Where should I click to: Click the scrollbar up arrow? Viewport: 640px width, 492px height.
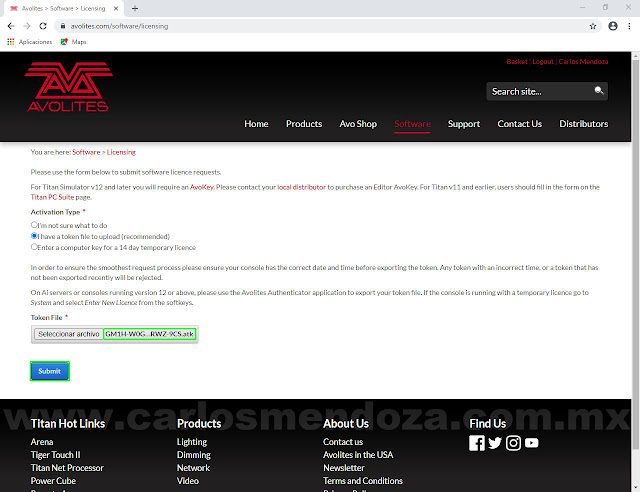point(636,56)
